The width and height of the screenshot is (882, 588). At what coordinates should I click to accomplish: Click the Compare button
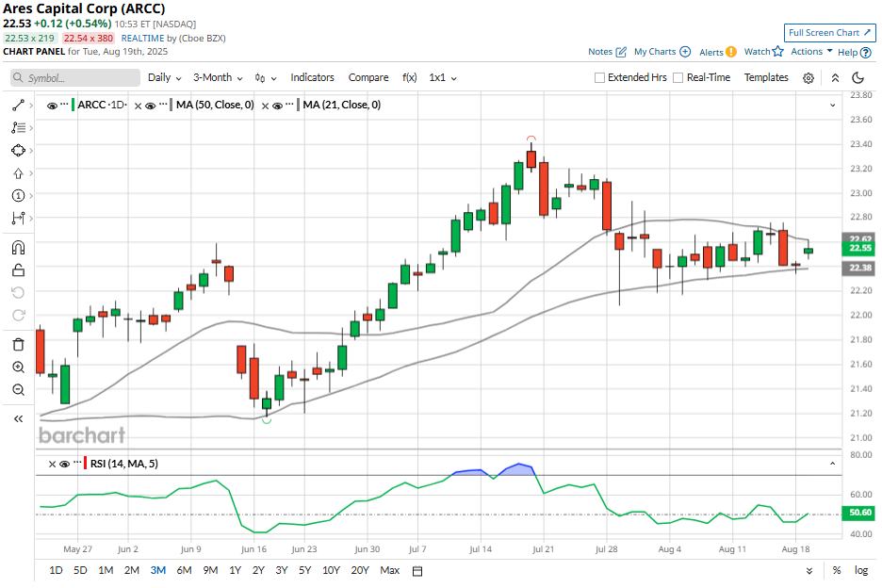tap(368, 77)
